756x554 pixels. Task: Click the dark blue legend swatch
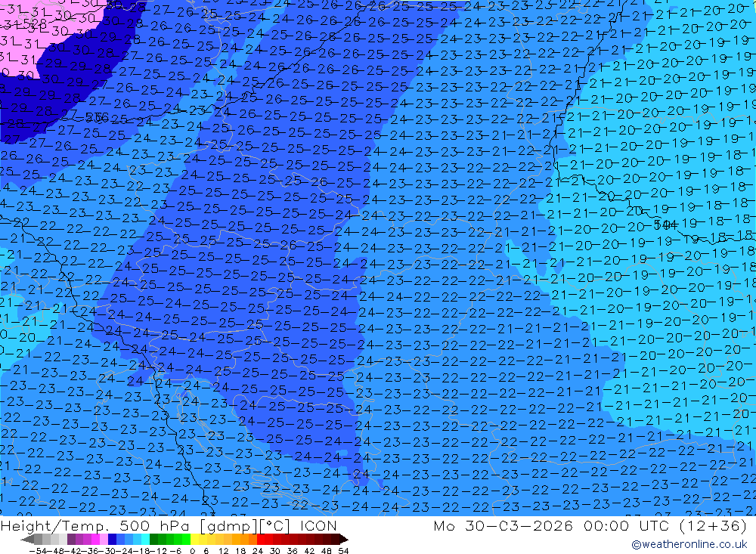[x=112, y=539]
